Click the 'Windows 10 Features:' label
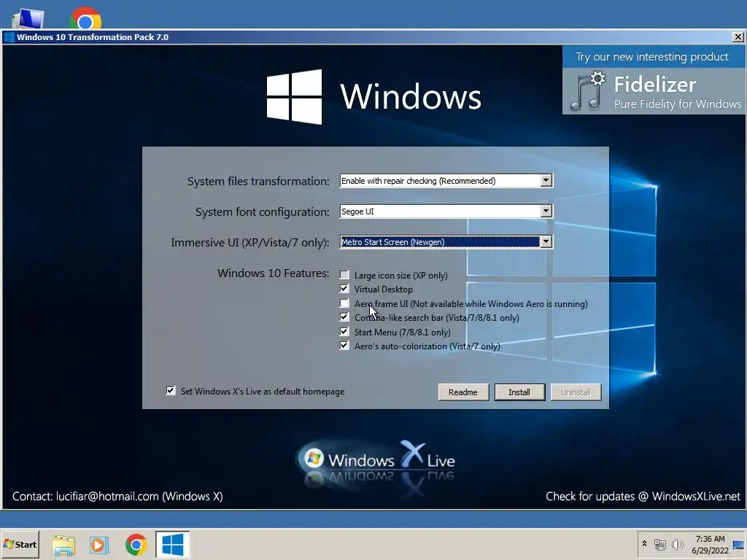The height and width of the screenshot is (560, 747). pos(273,273)
